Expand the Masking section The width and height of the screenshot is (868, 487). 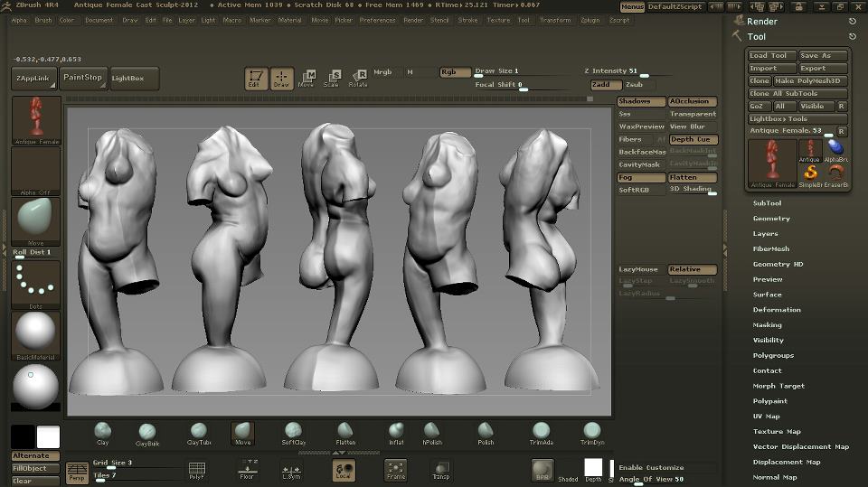pos(768,325)
